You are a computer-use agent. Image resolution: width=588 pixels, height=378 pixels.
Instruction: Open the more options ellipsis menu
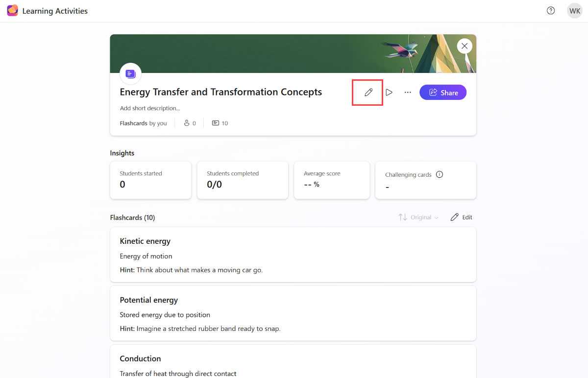point(408,92)
